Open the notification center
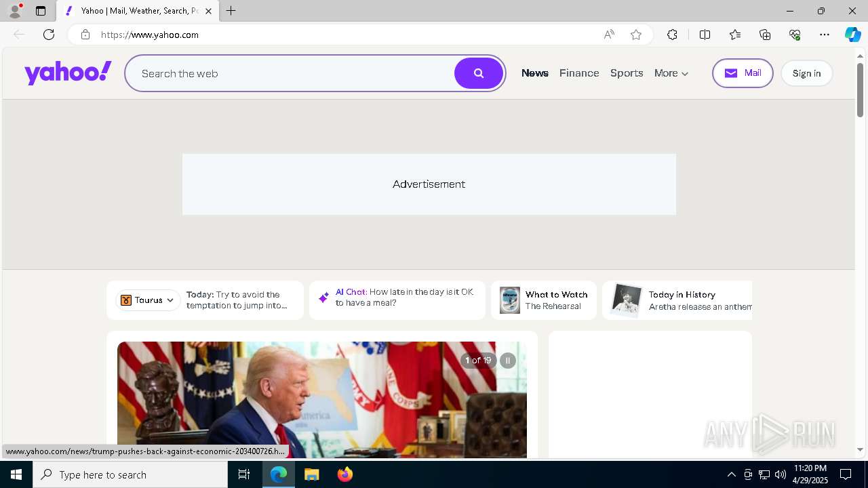Screen dimensions: 868x488 click(846, 474)
